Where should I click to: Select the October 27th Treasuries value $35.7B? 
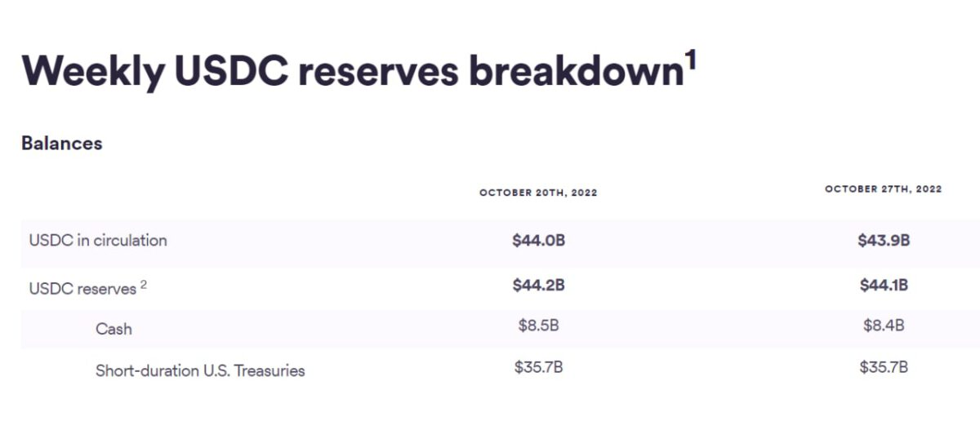tap(884, 367)
